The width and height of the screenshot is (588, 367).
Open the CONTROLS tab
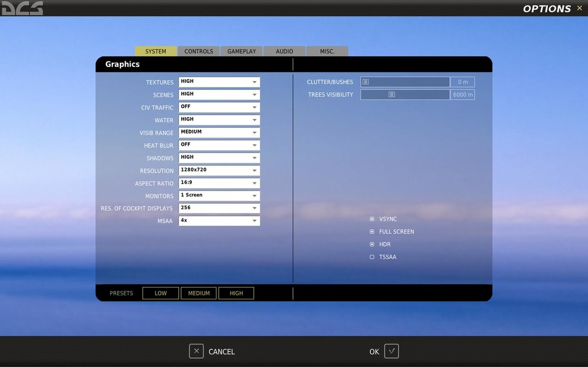[x=199, y=51]
